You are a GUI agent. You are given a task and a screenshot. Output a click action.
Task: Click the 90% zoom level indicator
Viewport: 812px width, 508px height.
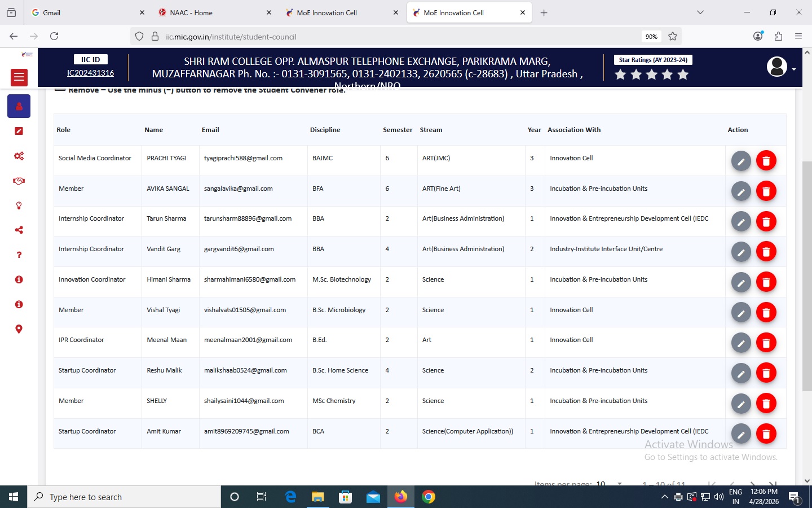coord(651,37)
